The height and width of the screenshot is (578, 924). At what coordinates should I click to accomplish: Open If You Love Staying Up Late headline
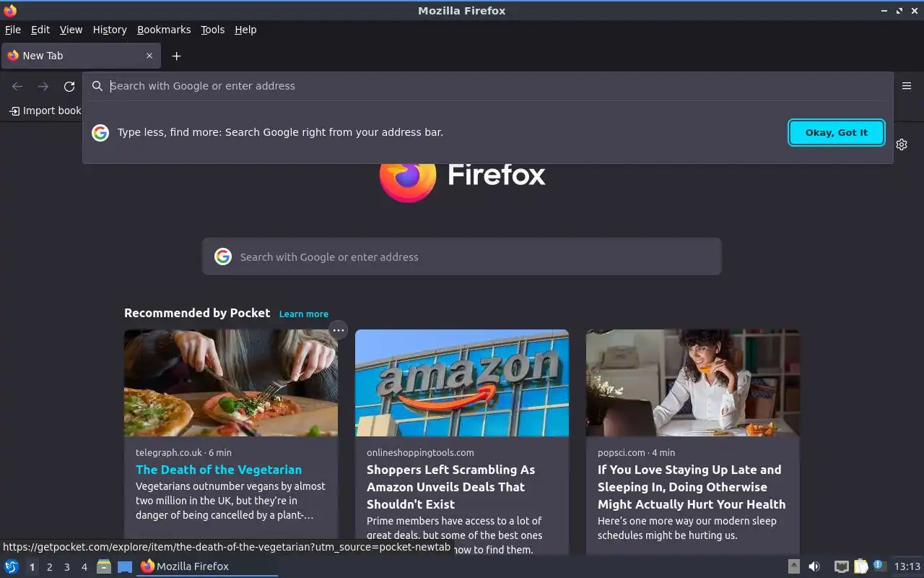692,487
